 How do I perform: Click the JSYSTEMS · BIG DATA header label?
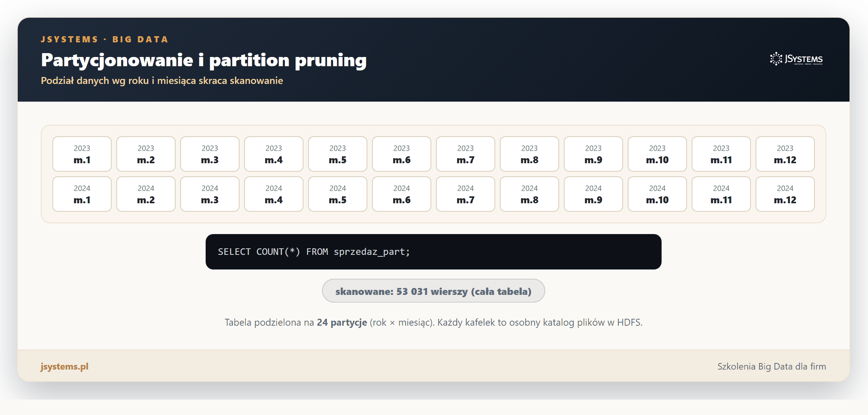pyautogui.click(x=105, y=39)
